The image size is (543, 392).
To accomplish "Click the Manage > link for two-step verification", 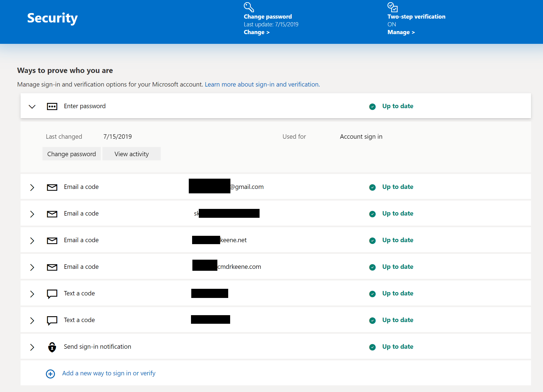I will (x=401, y=32).
